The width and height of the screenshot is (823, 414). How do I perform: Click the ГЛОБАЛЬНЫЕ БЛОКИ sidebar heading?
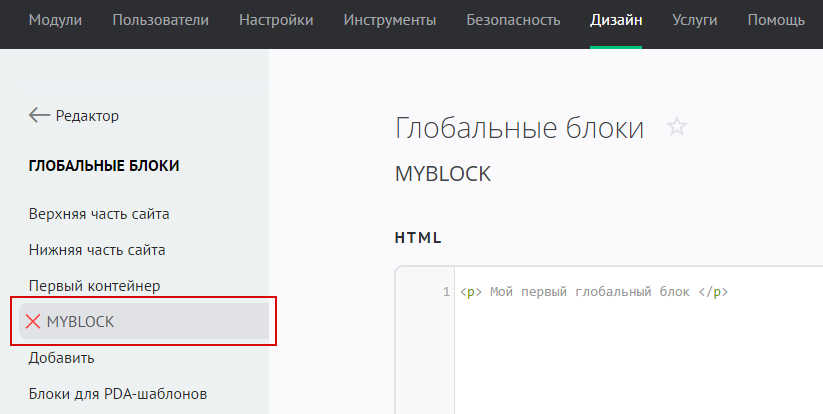coord(104,165)
